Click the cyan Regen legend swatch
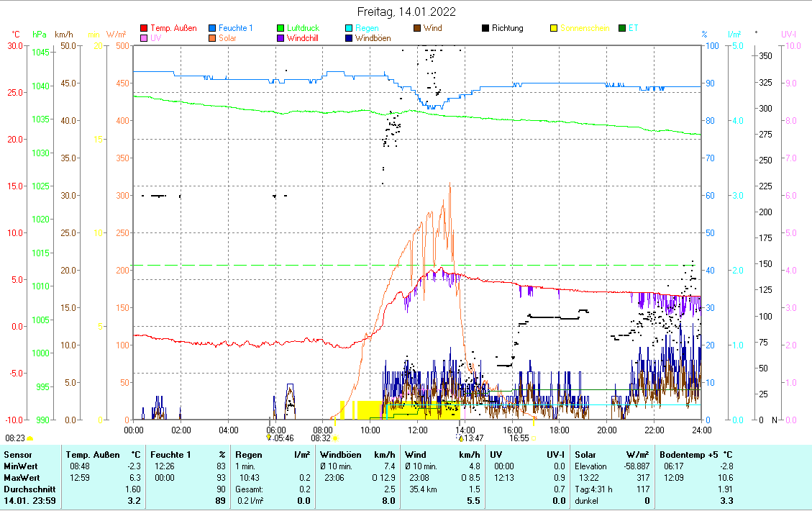The height and width of the screenshot is (511, 812). click(349, 29)
